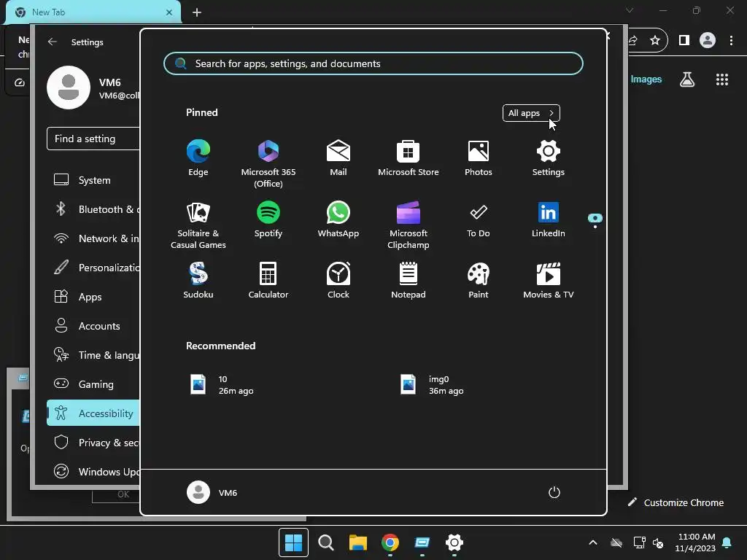
Task: Launch Solitaire & Casual Games
Action: [x=198, y=225]
